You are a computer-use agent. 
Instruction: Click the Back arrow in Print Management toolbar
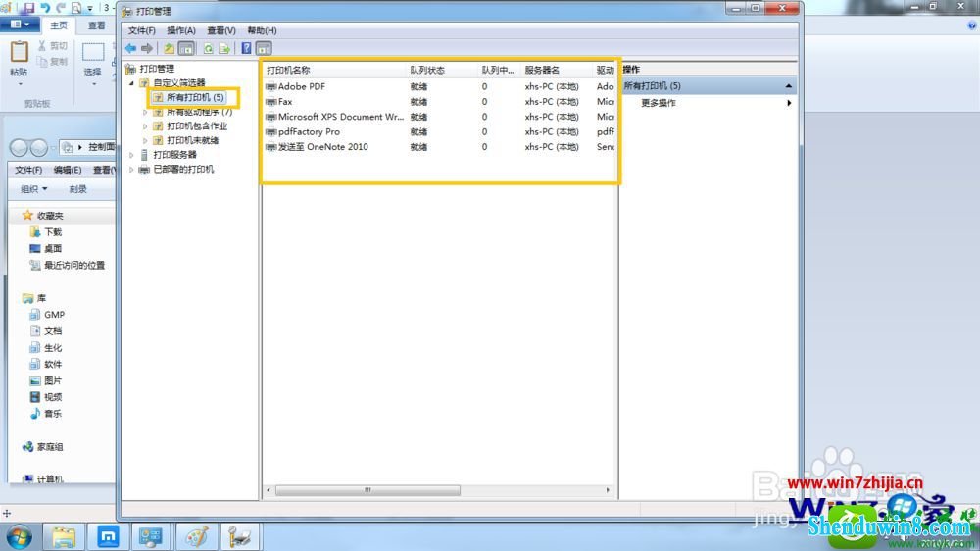tap(130, 48)
